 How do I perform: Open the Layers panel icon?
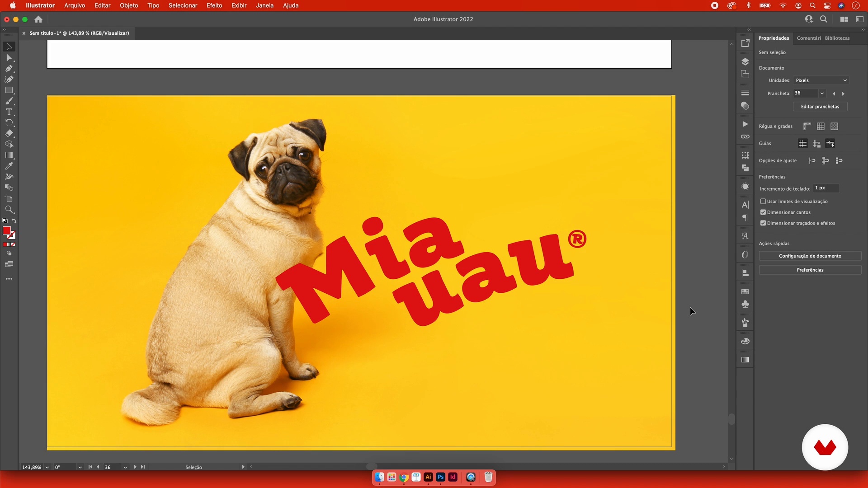pos(745,62)
